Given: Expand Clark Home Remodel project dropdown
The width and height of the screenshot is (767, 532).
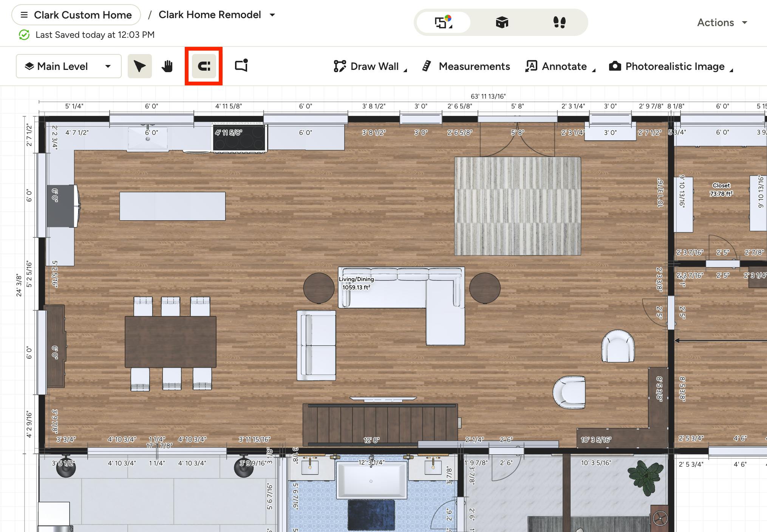Looking at the screenshot, I should [272, 15].
